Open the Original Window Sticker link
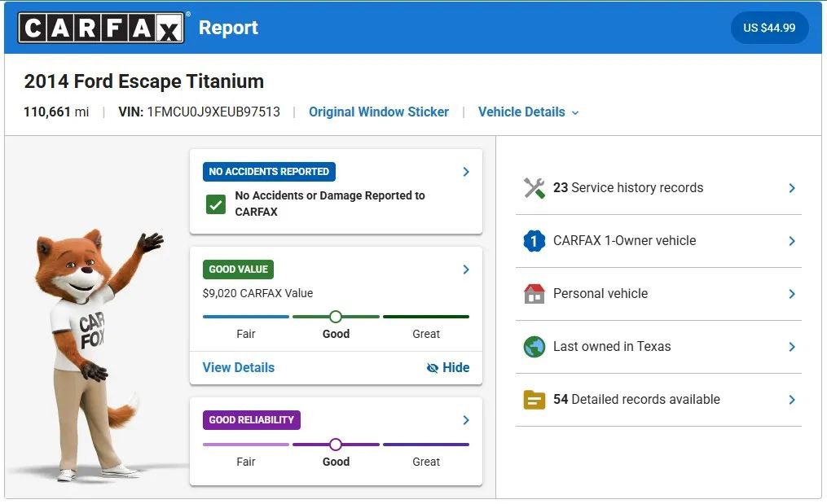This screenshot has height=504, width=827. pos(379,112)
